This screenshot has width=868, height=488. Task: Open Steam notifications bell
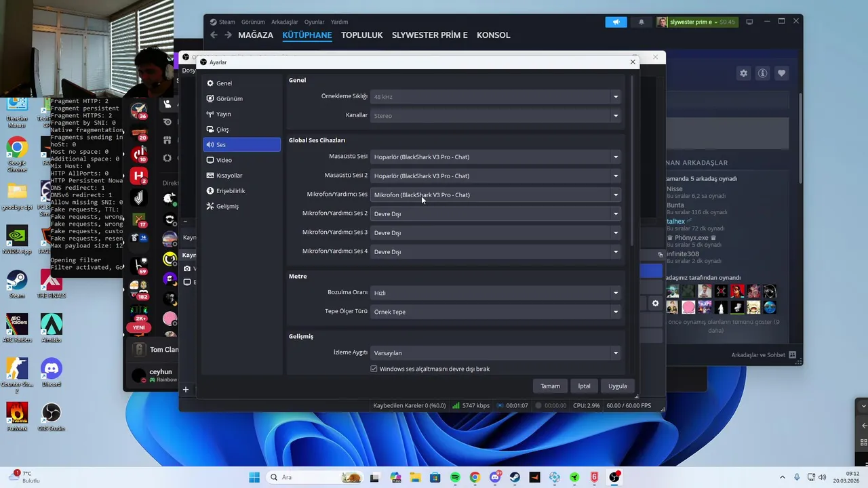[642, 22]
